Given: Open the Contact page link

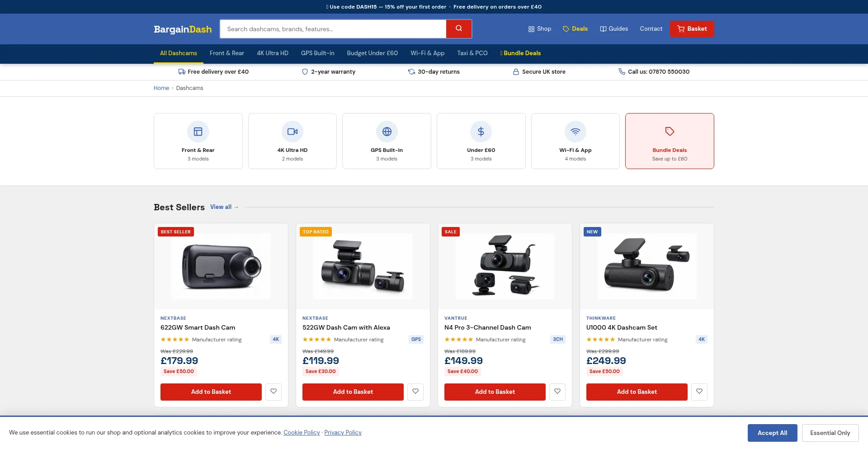Looking at the screenshot, I should pos(651,29).
